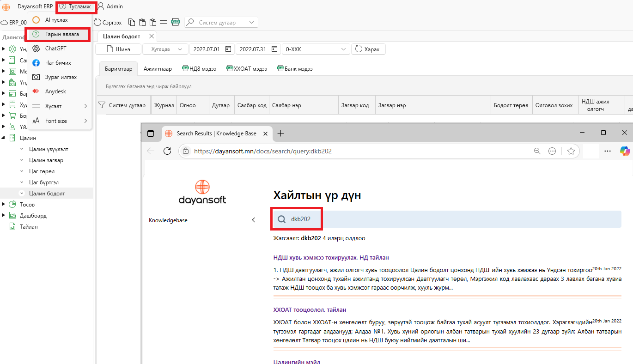Click the Шинэ new document button

[118, 49]
